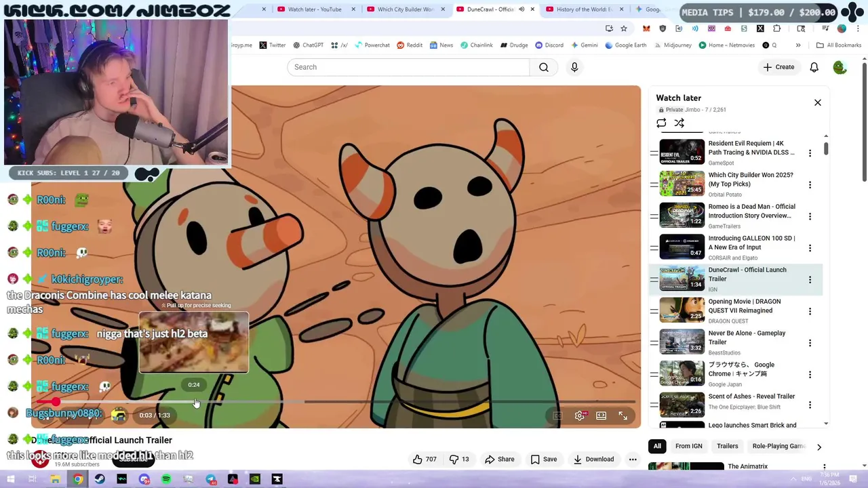Open the Chrome extensions puzzle icon

(776, 28)
